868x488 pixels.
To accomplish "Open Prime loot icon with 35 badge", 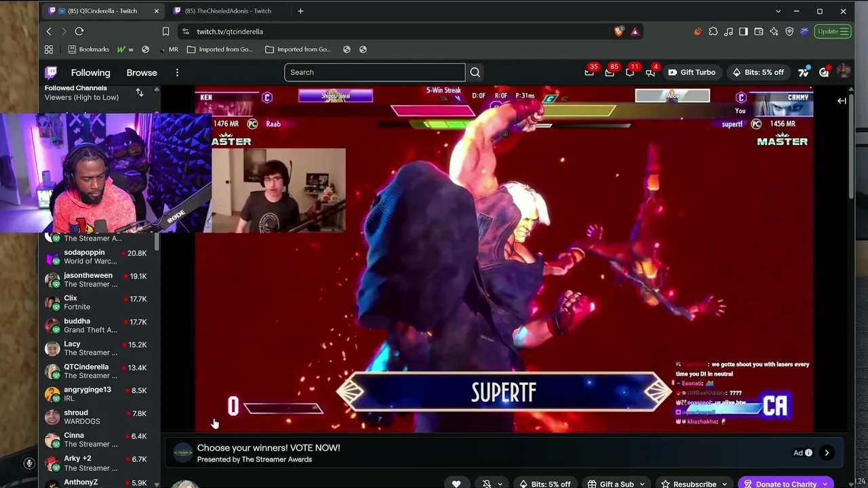I will click(589, 73).
